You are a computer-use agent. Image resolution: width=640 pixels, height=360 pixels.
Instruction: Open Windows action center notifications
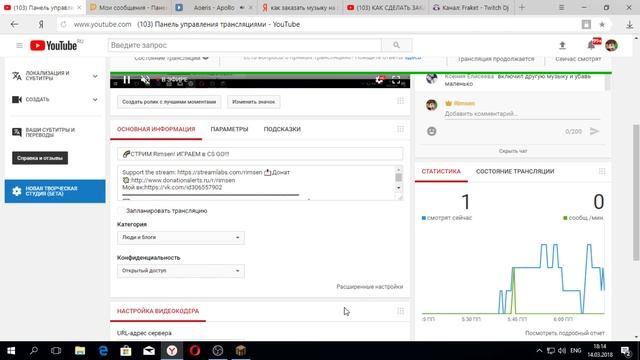(626, 351)
